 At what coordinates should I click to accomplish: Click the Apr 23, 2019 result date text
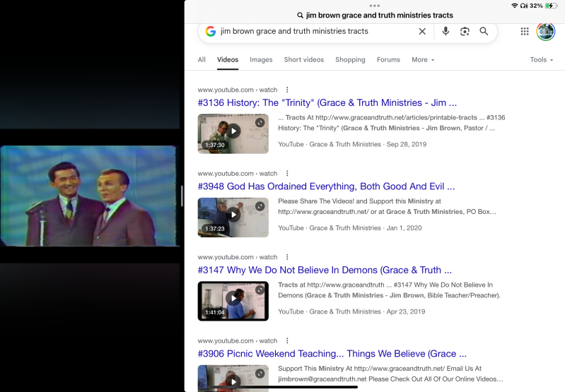pos(406,311)
